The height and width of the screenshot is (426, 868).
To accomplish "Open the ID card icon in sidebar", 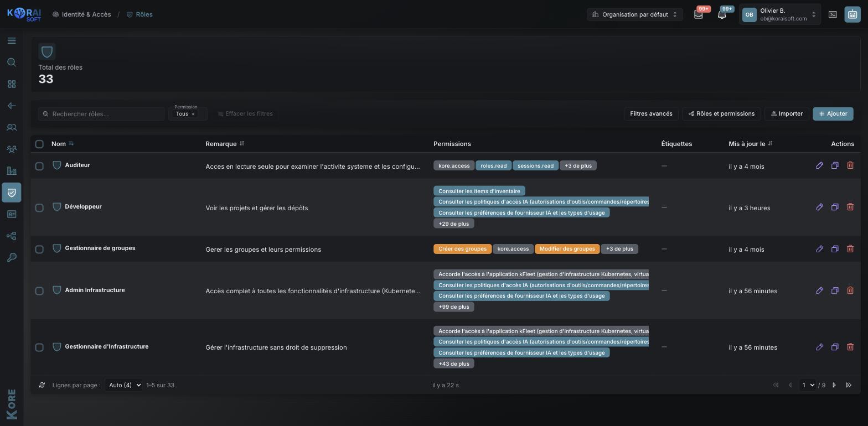I will 12,214.
